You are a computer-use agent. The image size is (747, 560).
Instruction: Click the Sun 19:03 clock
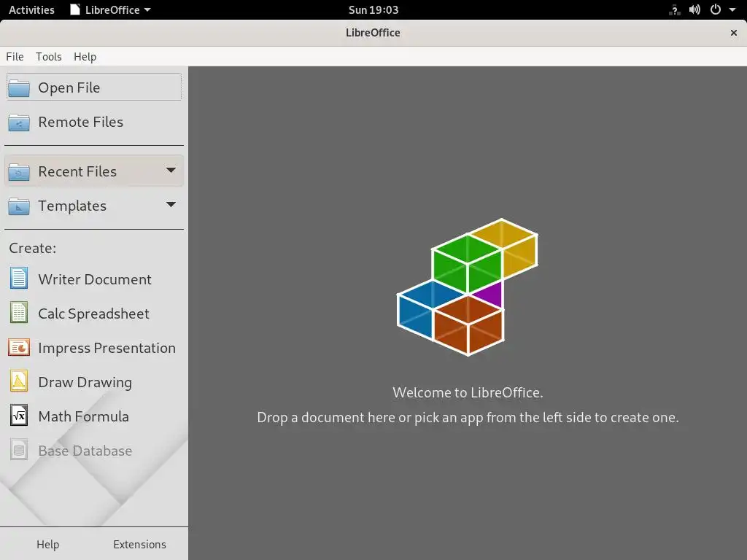373,9
